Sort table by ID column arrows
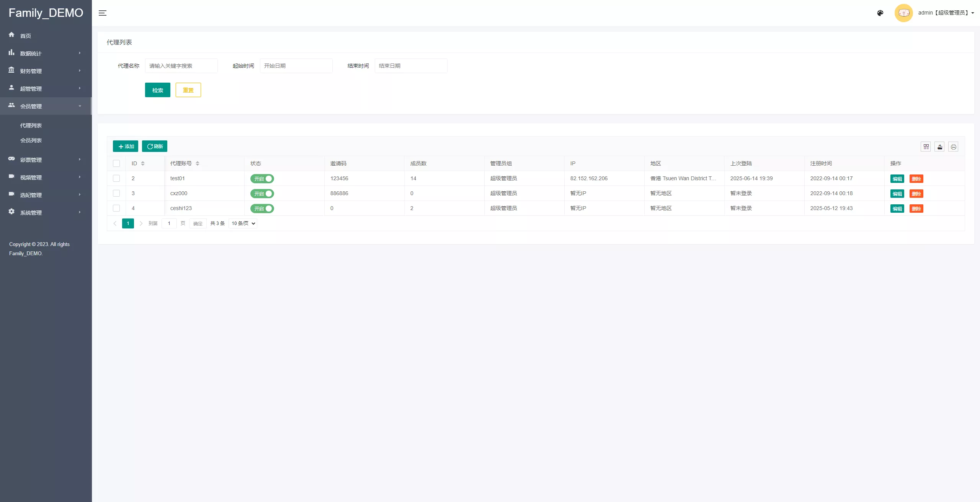 [x=143, y=163]
